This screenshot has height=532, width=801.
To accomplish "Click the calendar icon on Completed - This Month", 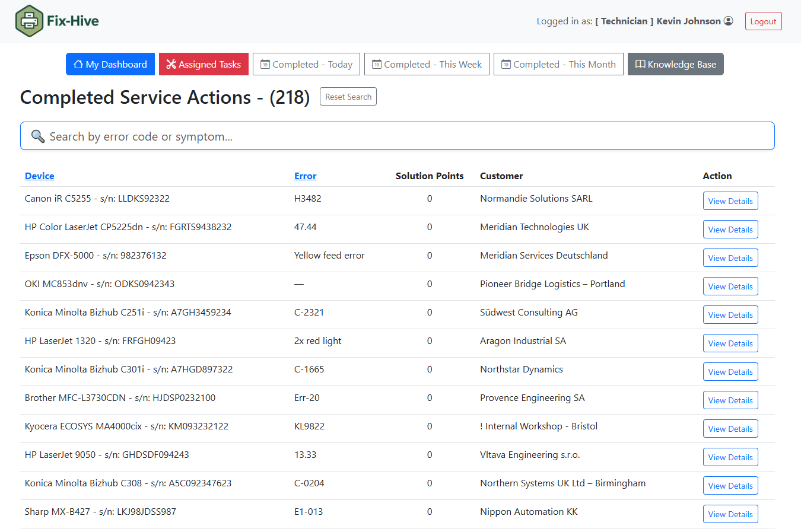I will click(x=506, y=64).
